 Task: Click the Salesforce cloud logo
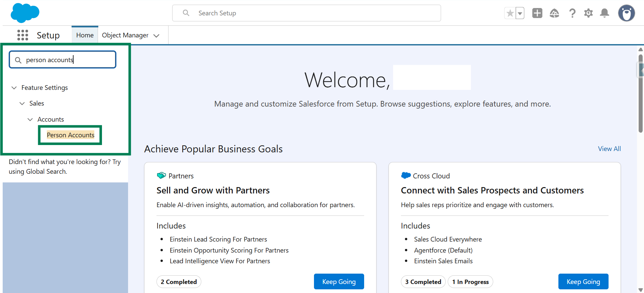pos(25,13)
